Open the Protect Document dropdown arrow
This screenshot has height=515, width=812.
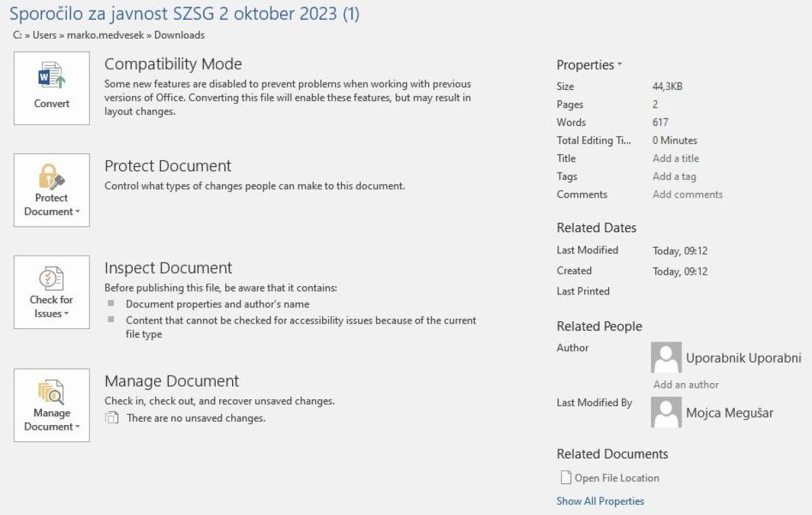(x=77, y=212)
